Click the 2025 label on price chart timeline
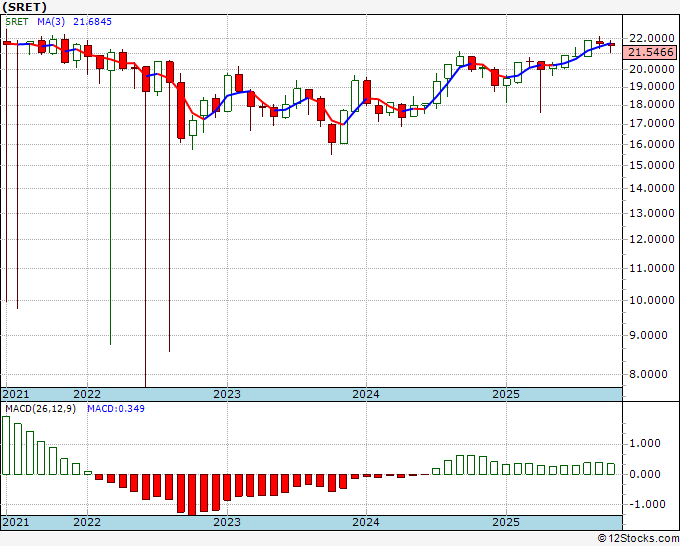Viewport: 680px width, 546px height. point(506,394)
